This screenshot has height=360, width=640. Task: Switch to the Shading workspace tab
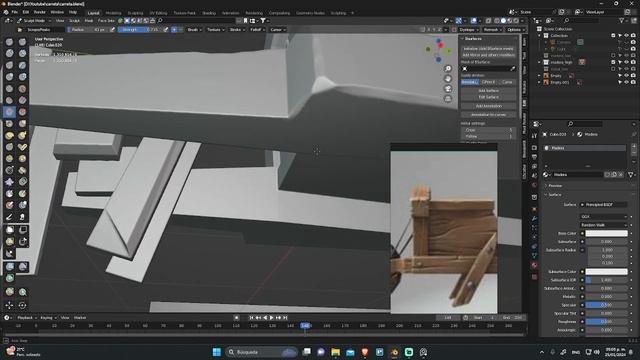click(x=209, y=13)
